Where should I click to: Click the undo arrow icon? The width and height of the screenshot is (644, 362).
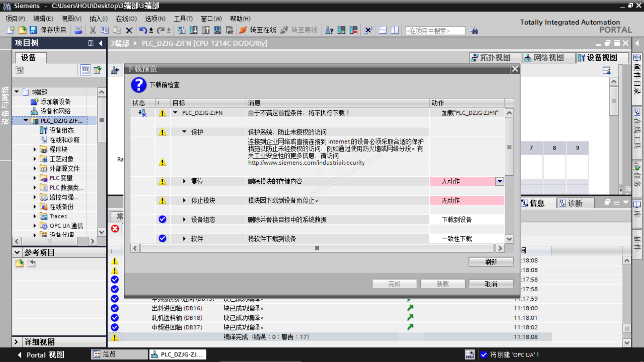(x=143, y=30)
